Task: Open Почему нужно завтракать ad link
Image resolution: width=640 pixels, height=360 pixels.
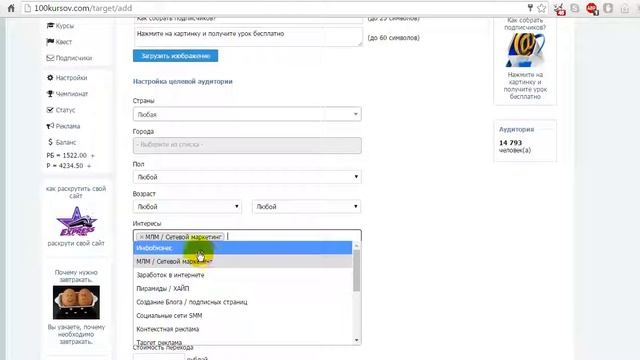Action: point(76,276)
